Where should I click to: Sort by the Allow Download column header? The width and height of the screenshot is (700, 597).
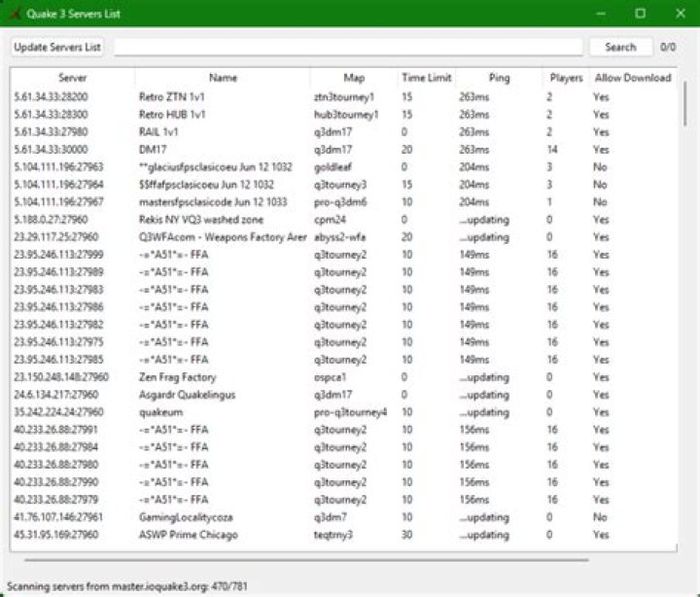(x=632, y=78)
